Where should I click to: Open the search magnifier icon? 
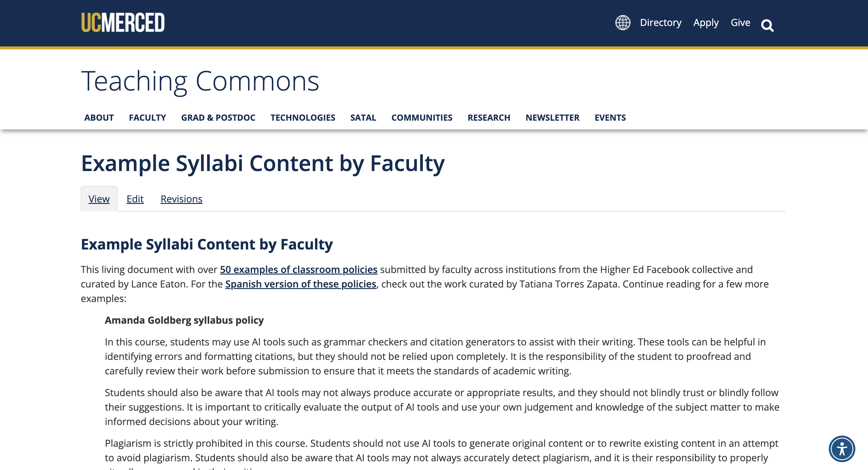767,25
